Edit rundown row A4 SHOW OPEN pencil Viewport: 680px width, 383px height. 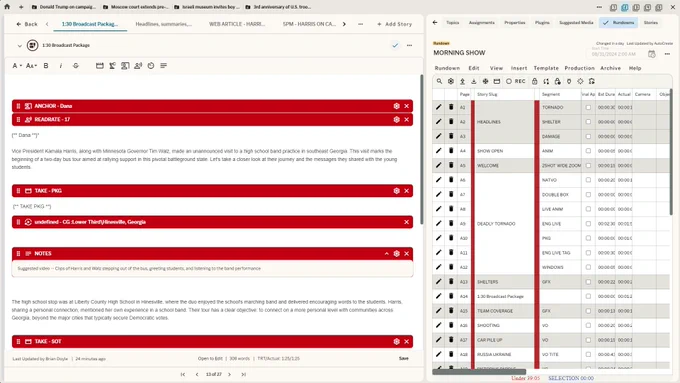pos(438,151)
